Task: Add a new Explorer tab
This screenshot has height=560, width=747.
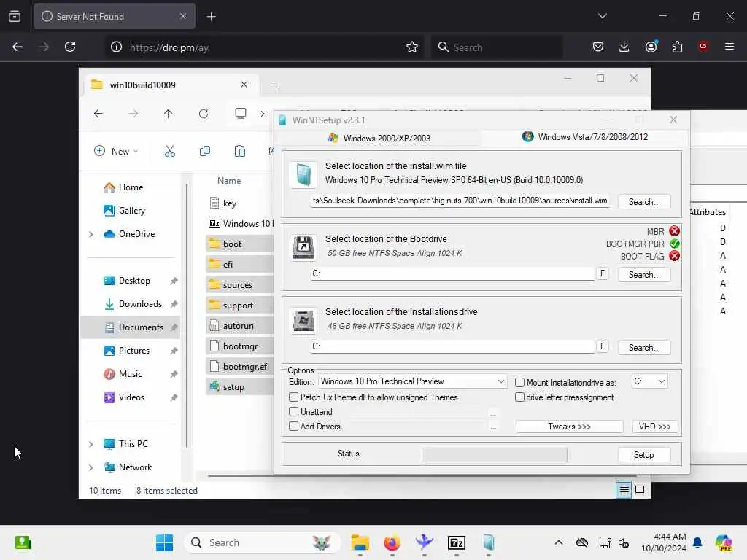Action: (x=276, y=85)
